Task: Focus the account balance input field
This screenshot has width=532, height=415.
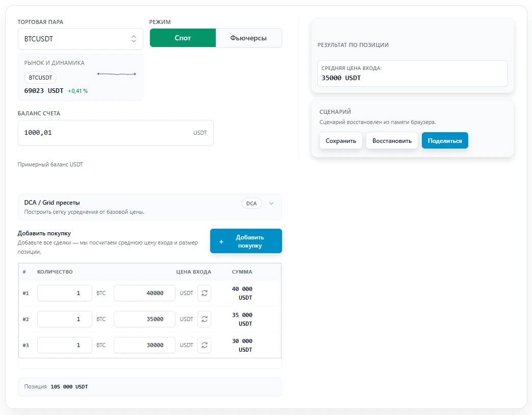Action: 116,133
